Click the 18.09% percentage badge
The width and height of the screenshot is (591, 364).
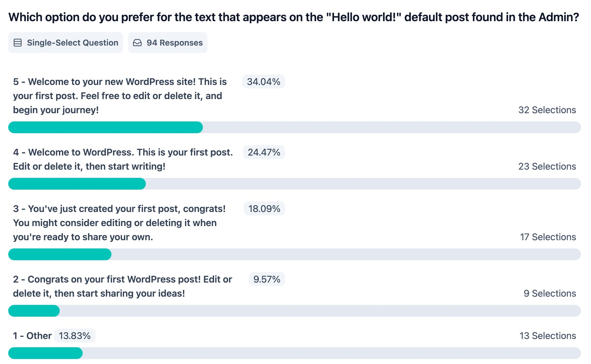(x=264, y=209)
